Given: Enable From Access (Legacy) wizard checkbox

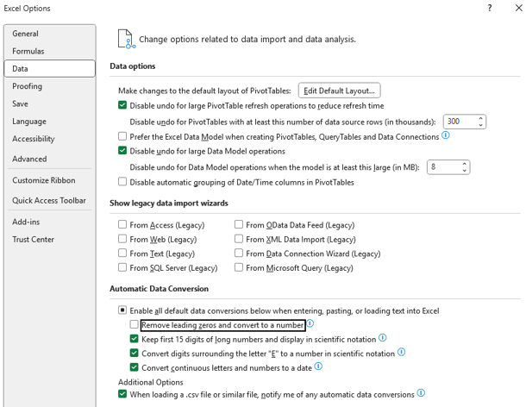Looking at the screenshot, I should (x=122, y=225).
